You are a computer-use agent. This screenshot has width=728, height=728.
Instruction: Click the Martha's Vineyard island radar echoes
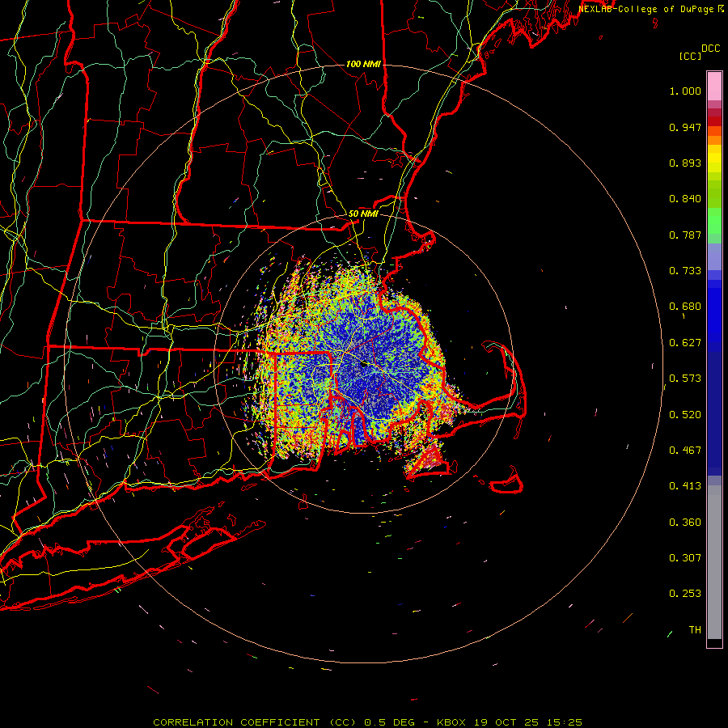430,459
